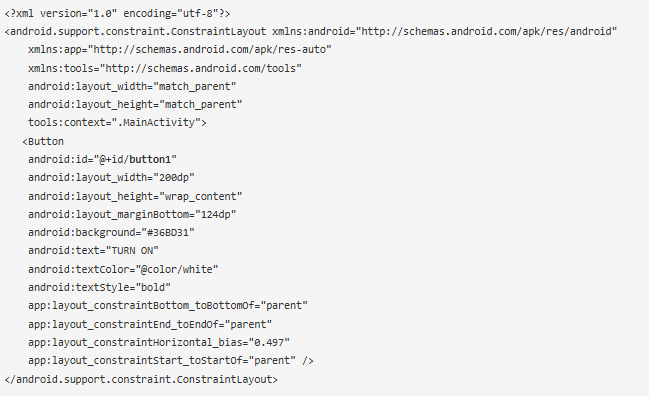Click the wrap_content height value
This screenshot has height=396, width=649.
[201, 196]
